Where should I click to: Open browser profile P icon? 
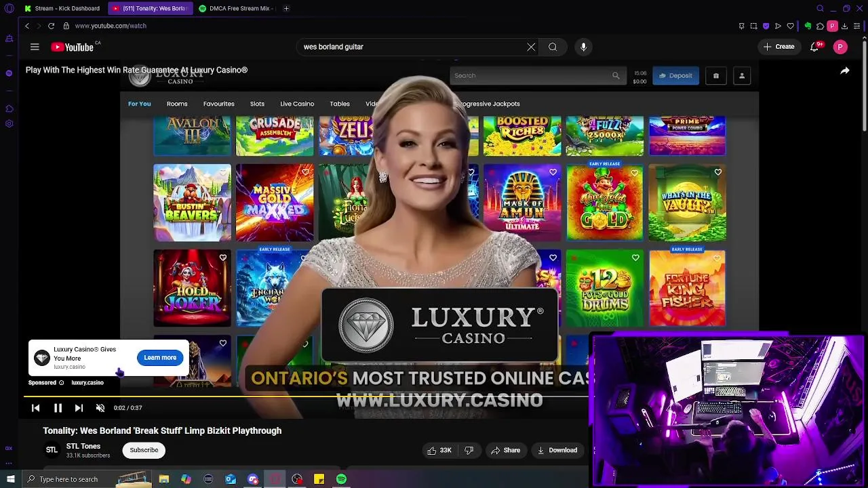pos(832,26)
